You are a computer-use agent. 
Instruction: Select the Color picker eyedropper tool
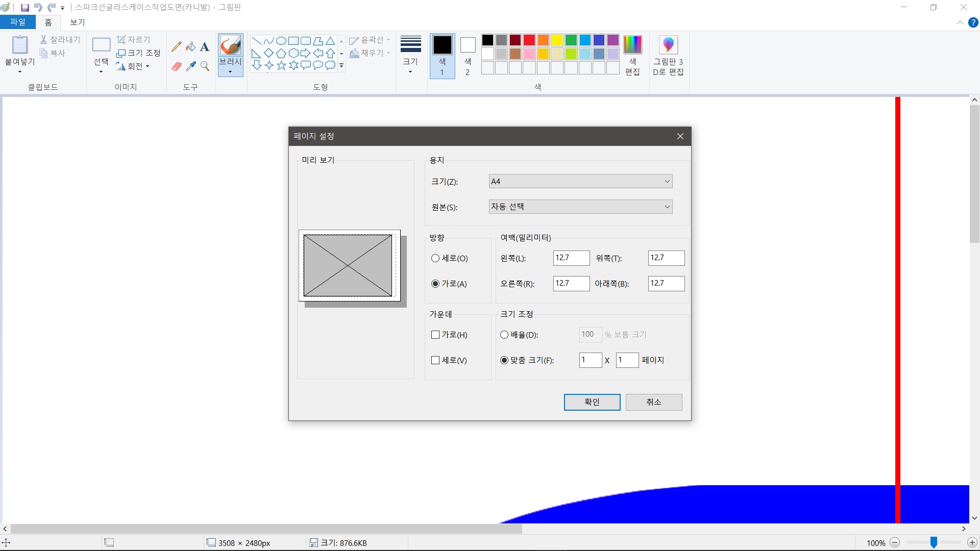click(x=191, y=66)
